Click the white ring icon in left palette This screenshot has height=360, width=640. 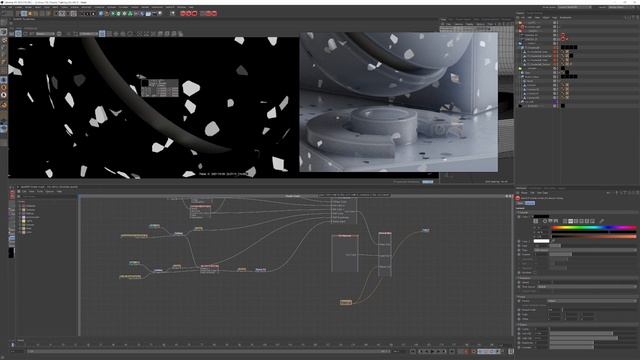coord(4,95)
